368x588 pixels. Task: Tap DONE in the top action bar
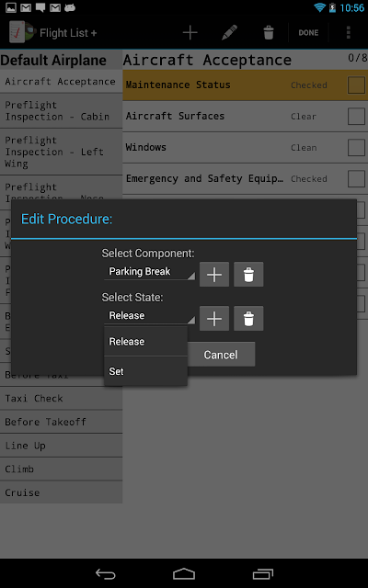click(x=308, y=33)
